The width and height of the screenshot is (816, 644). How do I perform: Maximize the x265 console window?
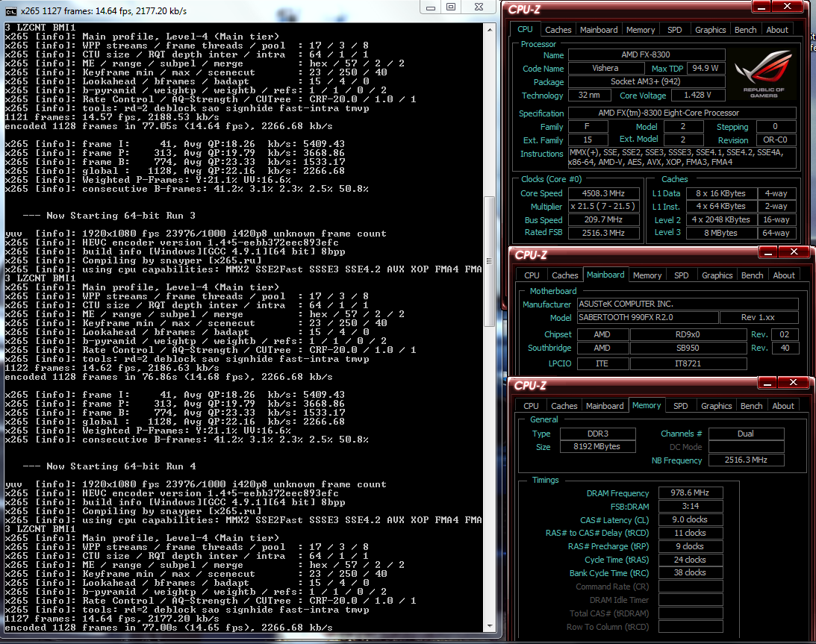point(451,7)
